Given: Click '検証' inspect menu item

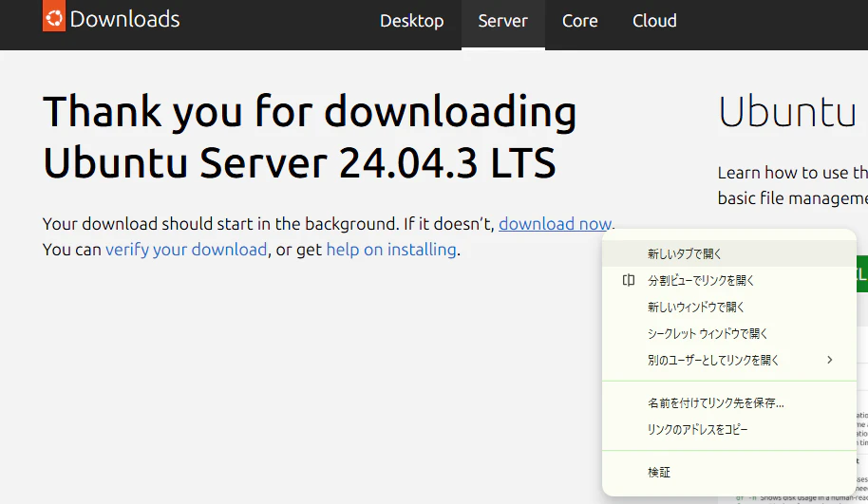Looking at the screenshot, I should click(729, 473).
